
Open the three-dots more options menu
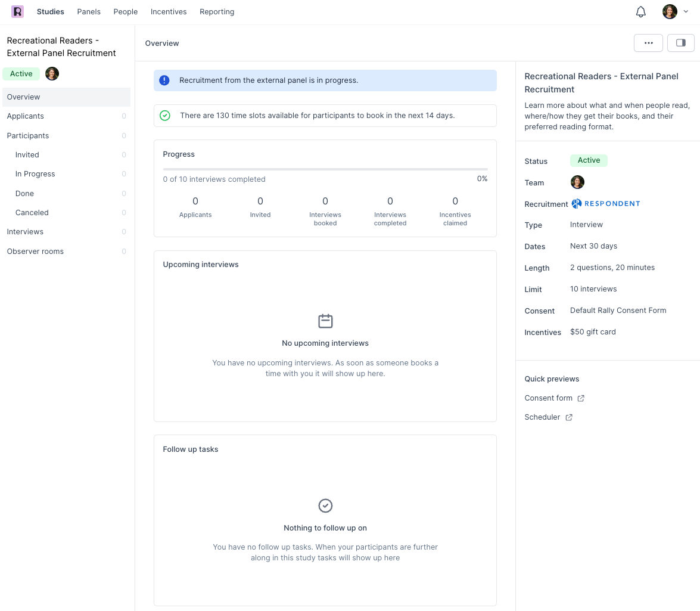tap(648, 43)
